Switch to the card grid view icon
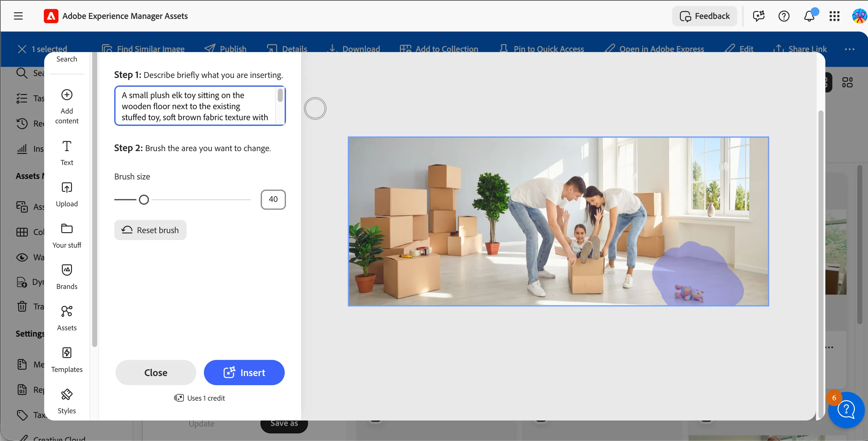868x441 pixels. click(847, 82)
